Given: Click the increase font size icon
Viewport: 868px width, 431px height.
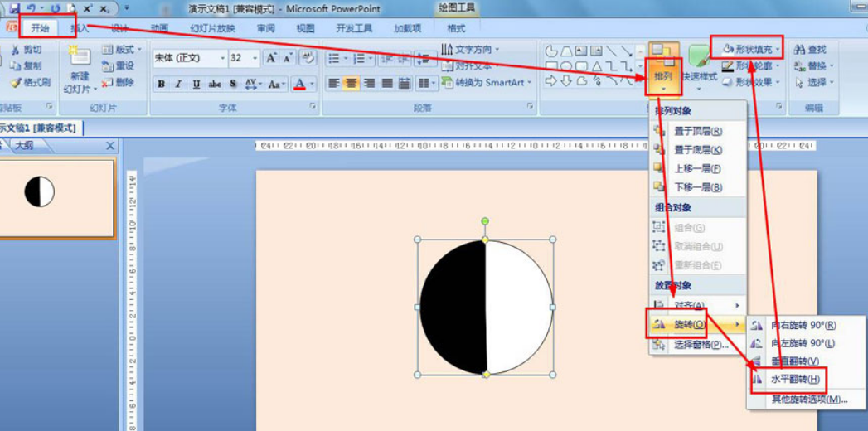Looking at the screenshot, I should 271,58.
